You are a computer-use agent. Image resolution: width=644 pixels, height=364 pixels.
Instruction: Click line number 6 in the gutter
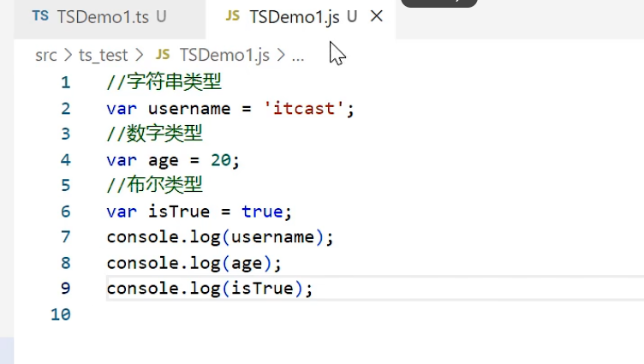pos(66,212)
